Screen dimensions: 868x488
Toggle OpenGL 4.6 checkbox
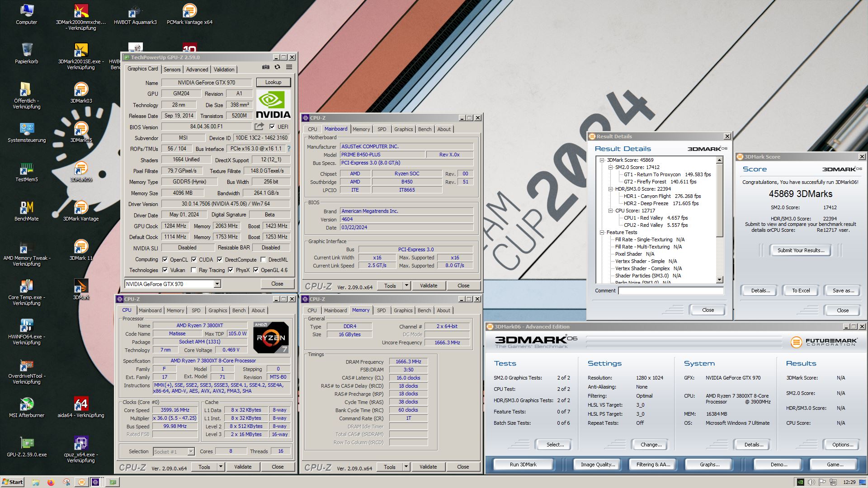point(256,270)
